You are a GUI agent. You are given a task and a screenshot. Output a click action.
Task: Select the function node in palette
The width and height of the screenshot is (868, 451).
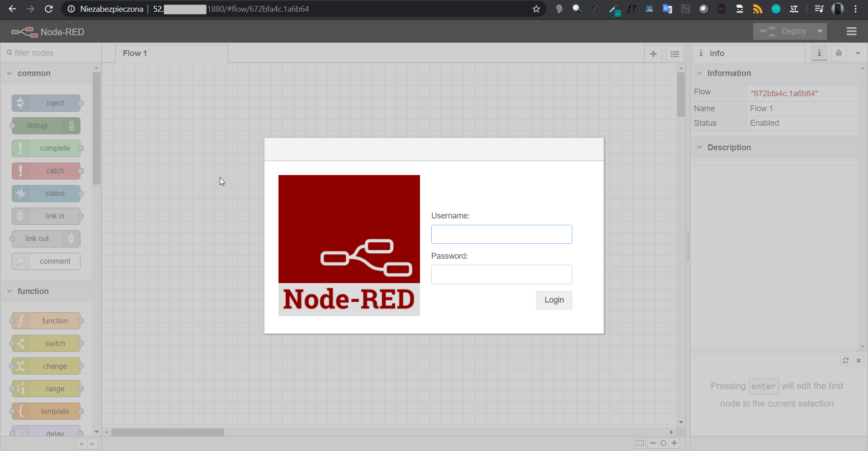[x=46, y=321]
